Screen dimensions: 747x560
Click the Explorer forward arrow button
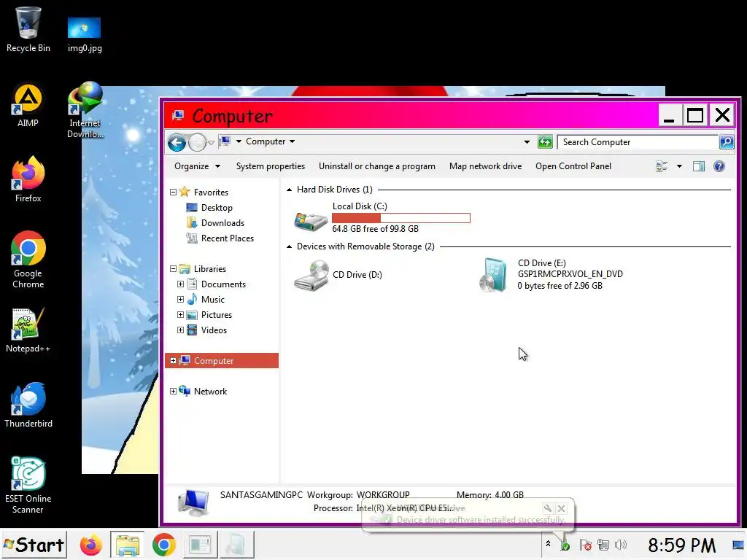[197, 142]
